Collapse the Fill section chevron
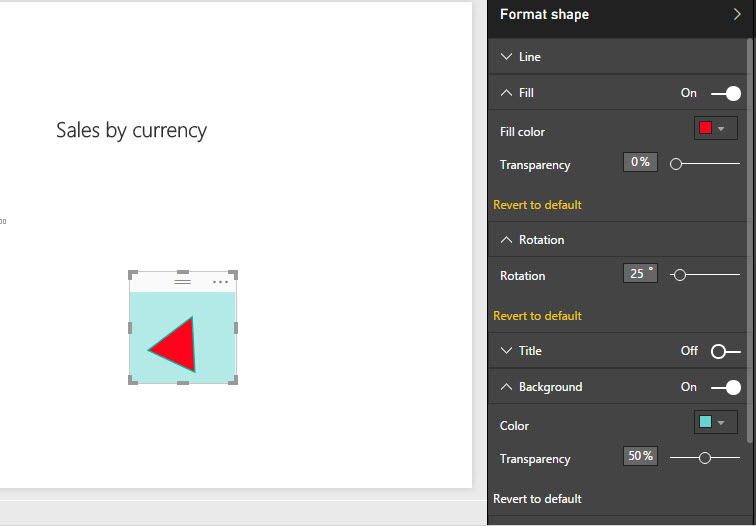This screenshot has width=756, height=526. tap(506, 93)
